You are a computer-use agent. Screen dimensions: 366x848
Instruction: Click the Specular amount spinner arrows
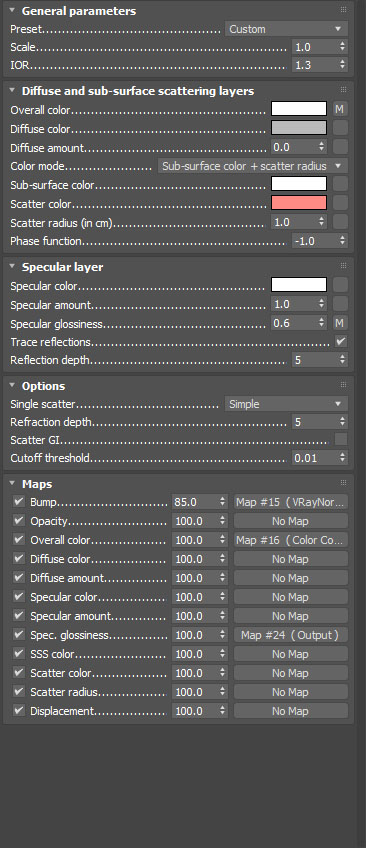coord(322,304)
